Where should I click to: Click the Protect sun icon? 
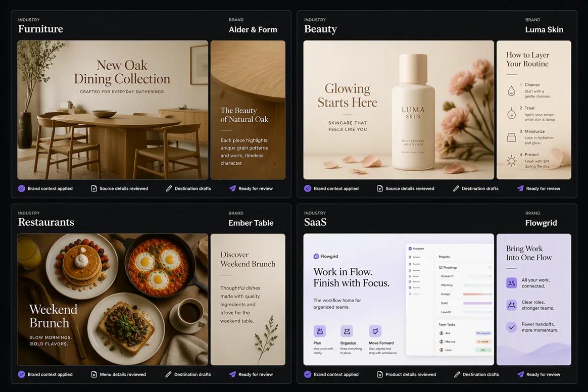pyautogui.click(x=512, y=161)
